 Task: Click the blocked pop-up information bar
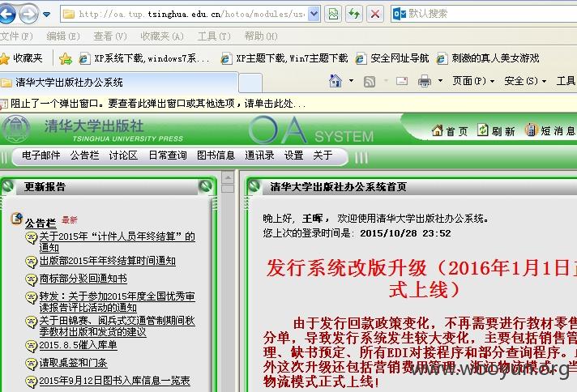[288, 104]
